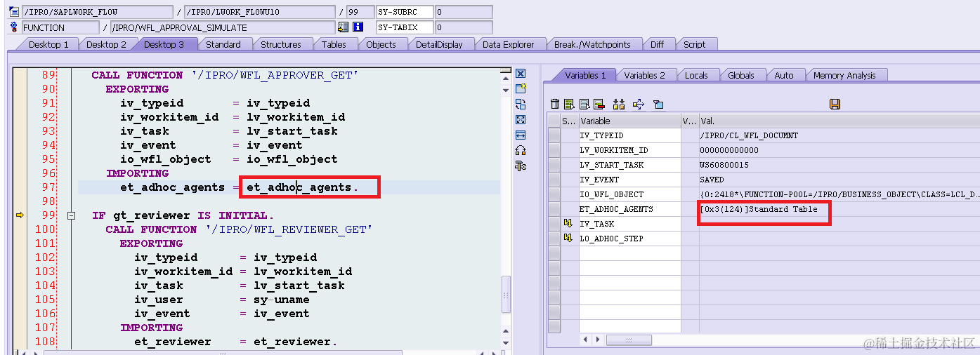Open the Memory Analysis tab
Screen dimensions: 980x355
click(x=844, y=75)
